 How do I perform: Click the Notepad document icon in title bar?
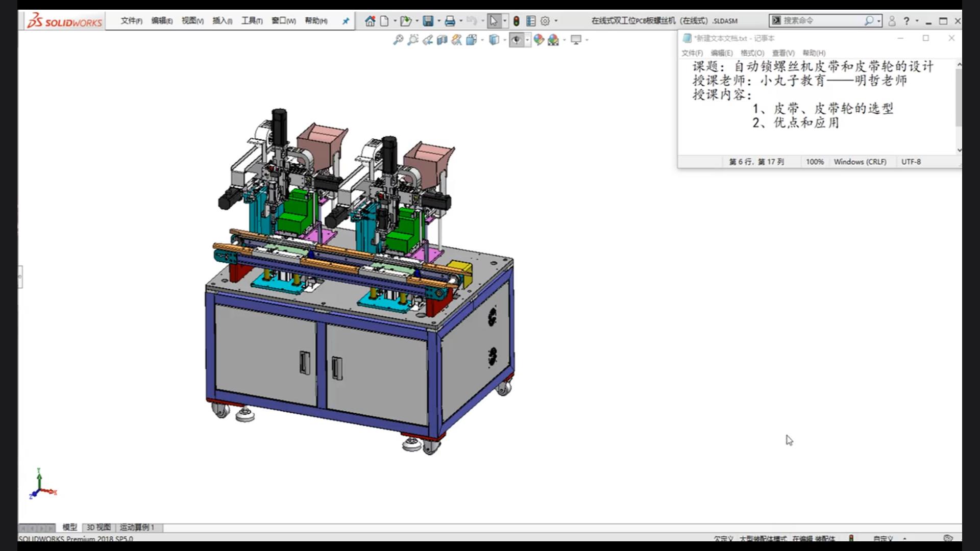pos(687,38)
